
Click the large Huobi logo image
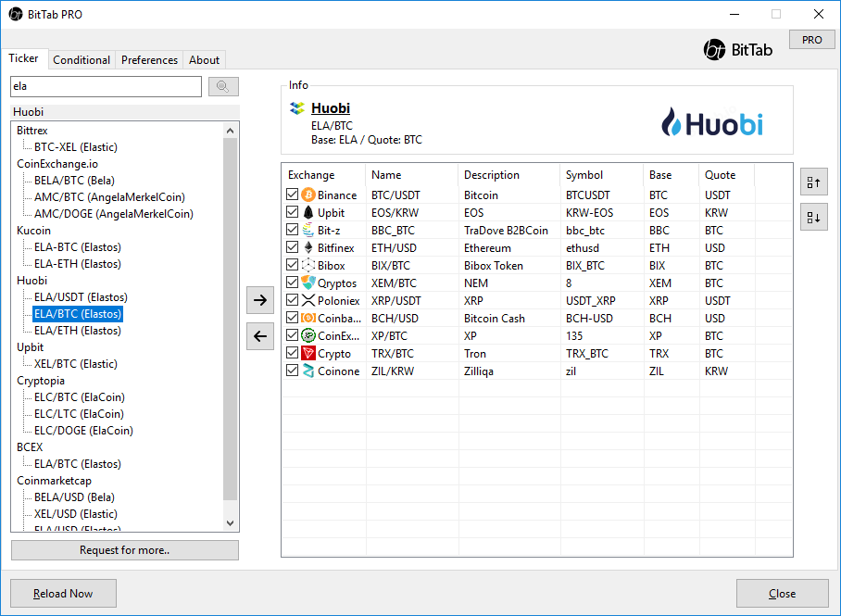click(x=712, y=121)
